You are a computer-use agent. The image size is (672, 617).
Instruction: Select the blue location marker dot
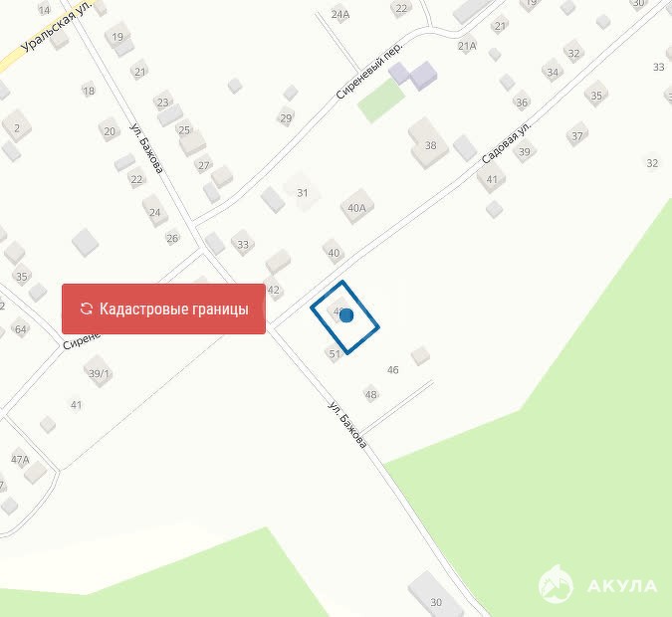(x=346, y=315)
